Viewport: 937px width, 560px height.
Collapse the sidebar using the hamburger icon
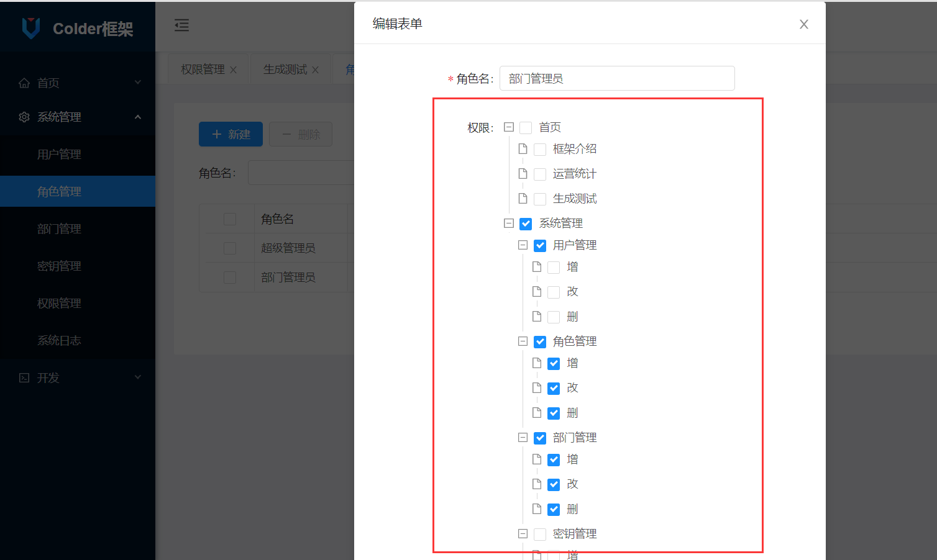[x=181, y=25]
